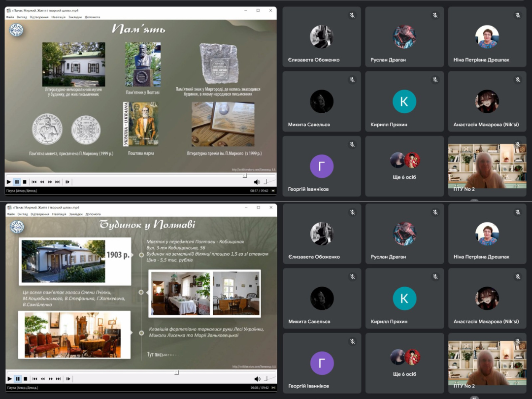Click the frame-step button in the 06:08 player
Viewport: 532px width, 399px height.
(x=68, y=379)
